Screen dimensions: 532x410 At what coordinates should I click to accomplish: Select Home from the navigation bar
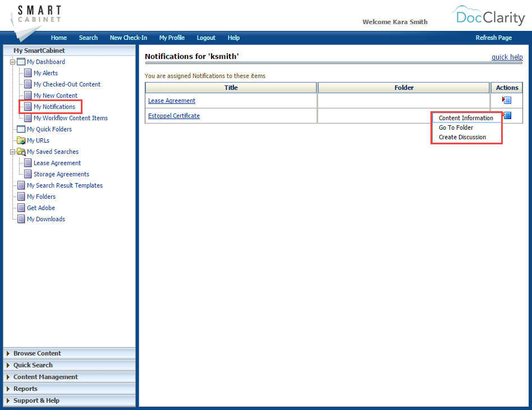click(x=59, y=38)
